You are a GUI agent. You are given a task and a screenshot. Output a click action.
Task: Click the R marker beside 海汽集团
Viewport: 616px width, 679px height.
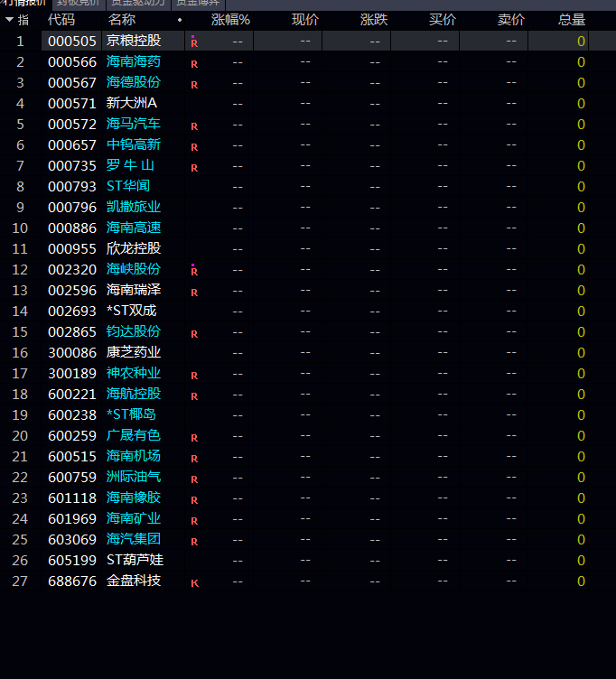(x=194, y=542)
